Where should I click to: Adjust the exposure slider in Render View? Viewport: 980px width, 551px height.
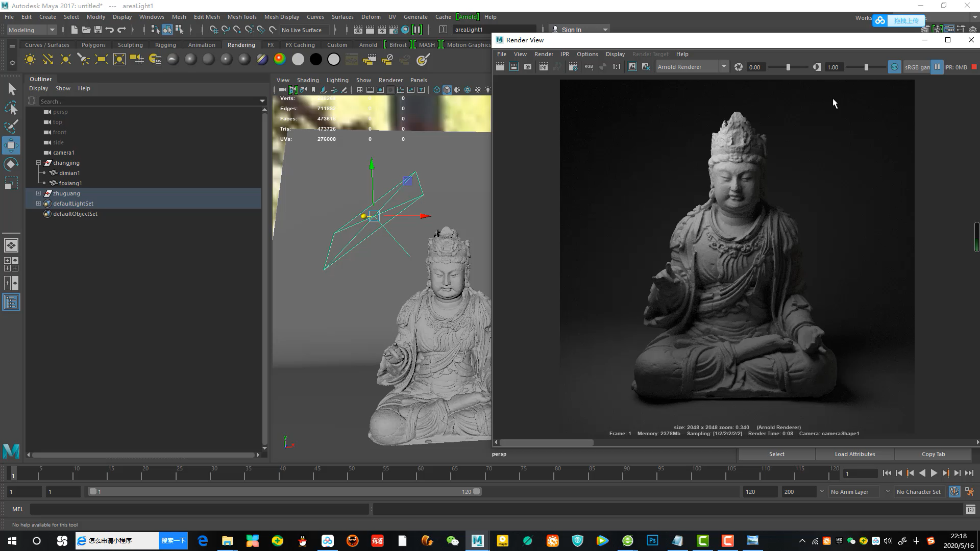788,67
